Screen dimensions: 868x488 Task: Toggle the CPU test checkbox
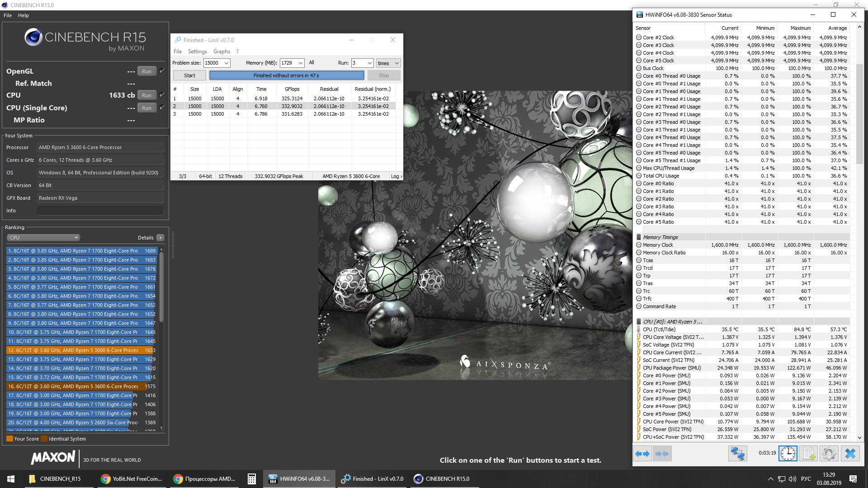[162, 95]
